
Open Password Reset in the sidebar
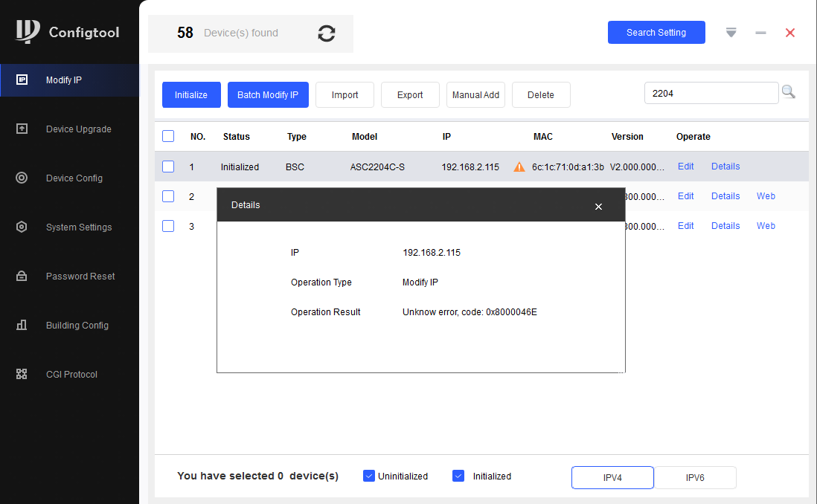coord(80,277)
